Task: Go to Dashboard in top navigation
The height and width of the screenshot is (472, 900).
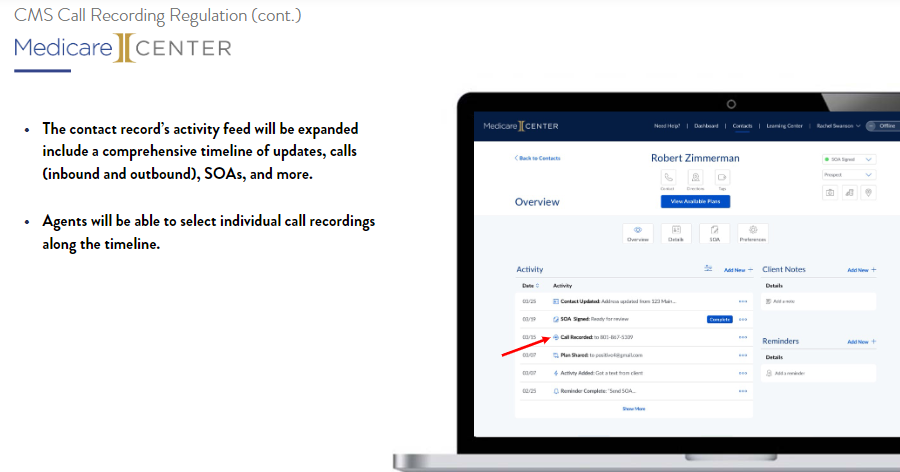Action: coord(706,126)
